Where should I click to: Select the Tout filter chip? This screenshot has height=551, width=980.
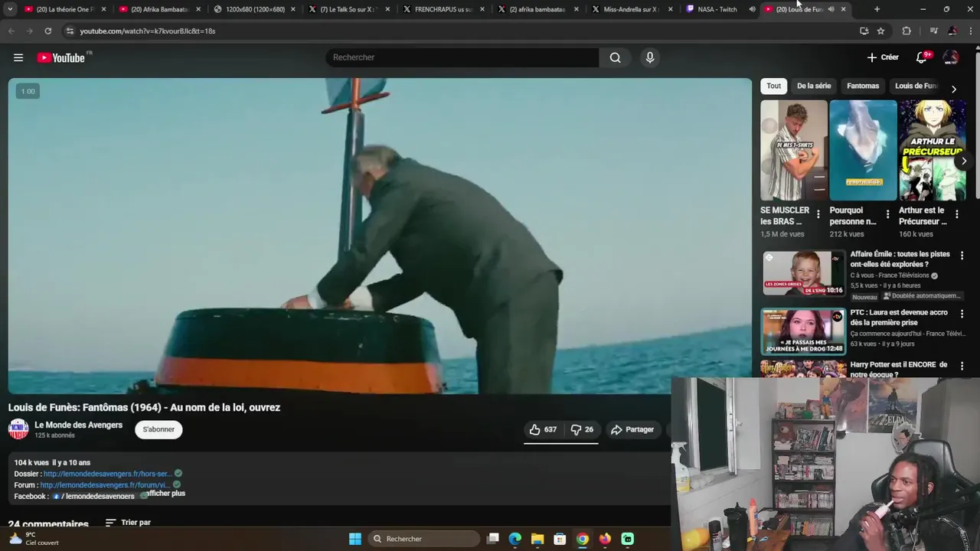point(774,86)
